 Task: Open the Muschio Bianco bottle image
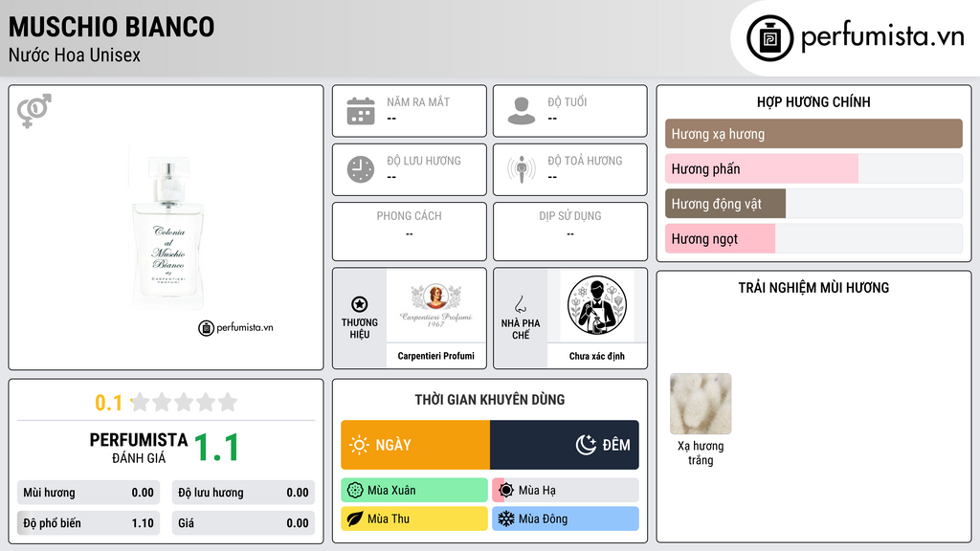click(167, 228)
